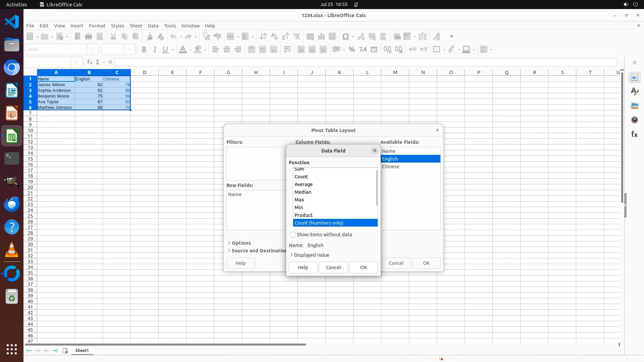Open the sidebar Styles icon

[x=634, y=92]
